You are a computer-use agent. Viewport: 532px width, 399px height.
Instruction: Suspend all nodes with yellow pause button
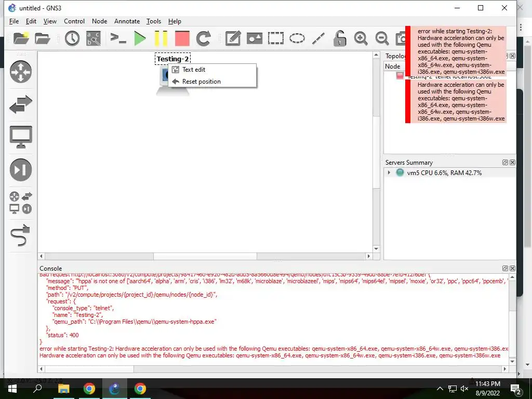161,38
